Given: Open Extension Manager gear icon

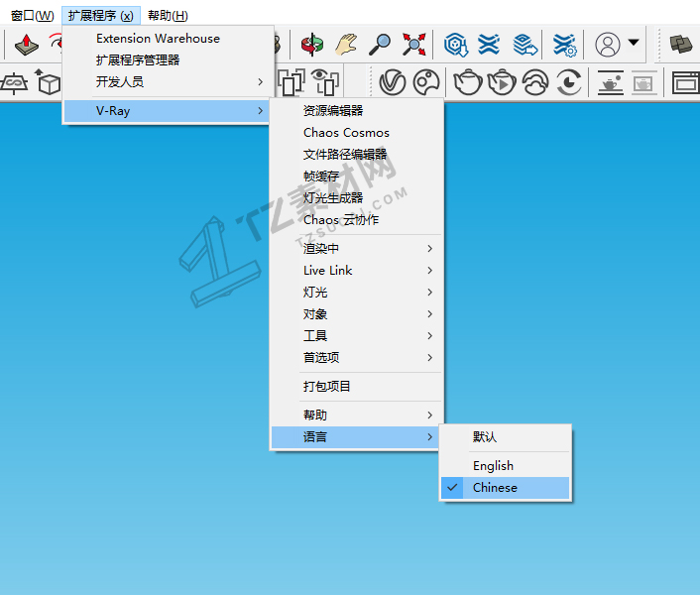Looking at the screenshot, I should tap(564, 45).
